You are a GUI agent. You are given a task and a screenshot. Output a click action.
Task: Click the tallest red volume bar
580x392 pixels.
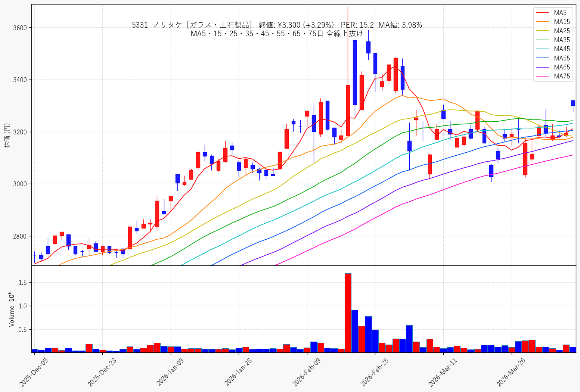coord(348,313)
